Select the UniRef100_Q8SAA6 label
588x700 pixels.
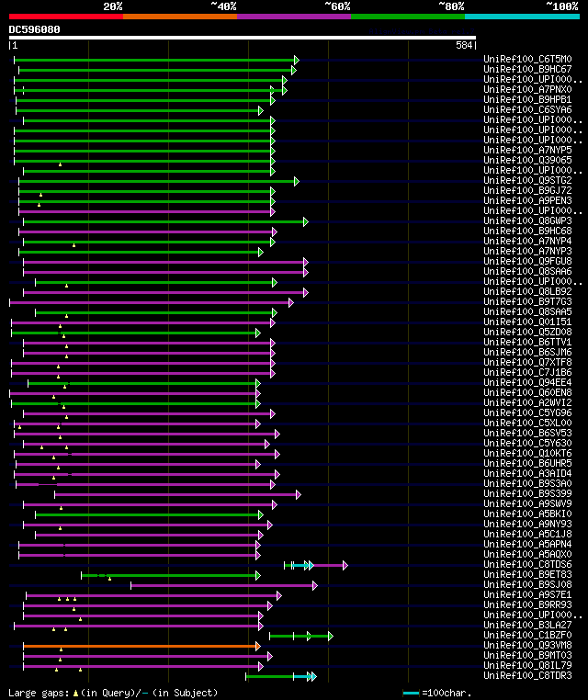527,271
